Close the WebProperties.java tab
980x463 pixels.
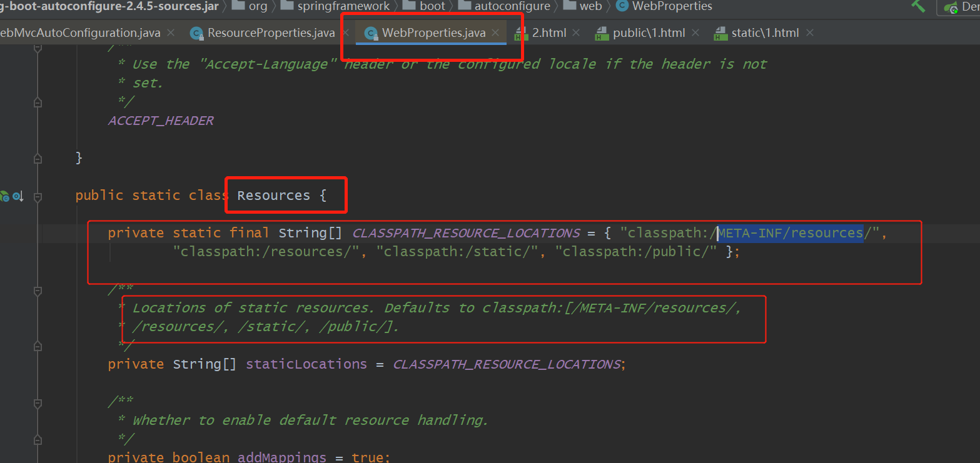click(495, 32)
